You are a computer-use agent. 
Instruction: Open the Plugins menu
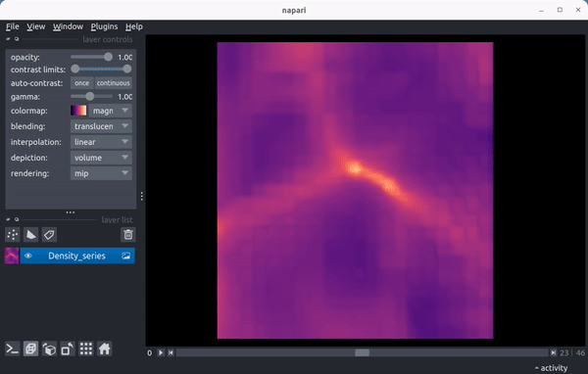(104, 26)
